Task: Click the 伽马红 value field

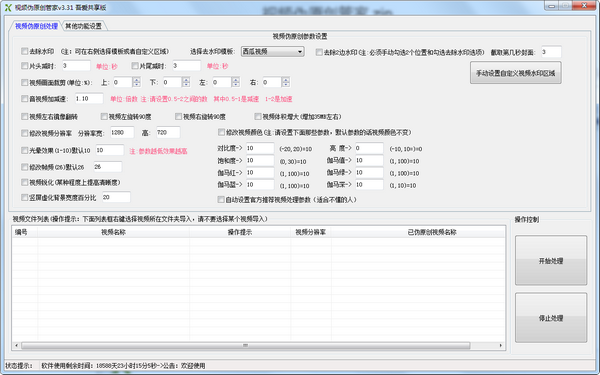Action: pyautogui.click(x=260, y=173)
